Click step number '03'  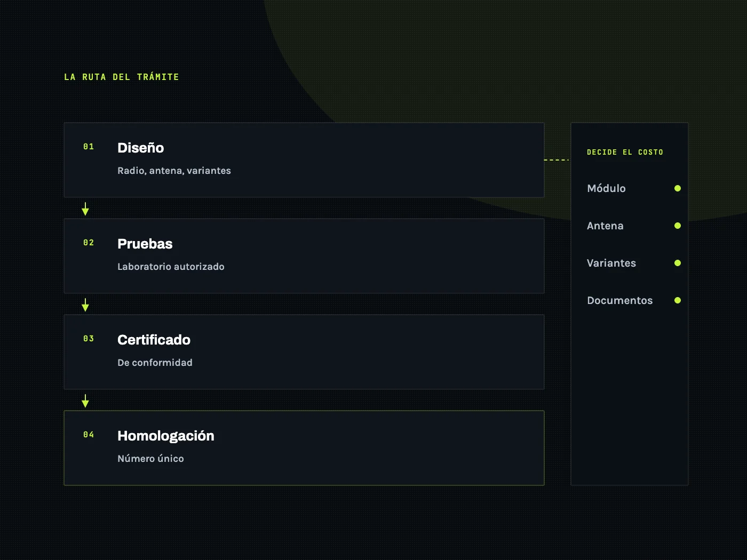click(89, 339)
